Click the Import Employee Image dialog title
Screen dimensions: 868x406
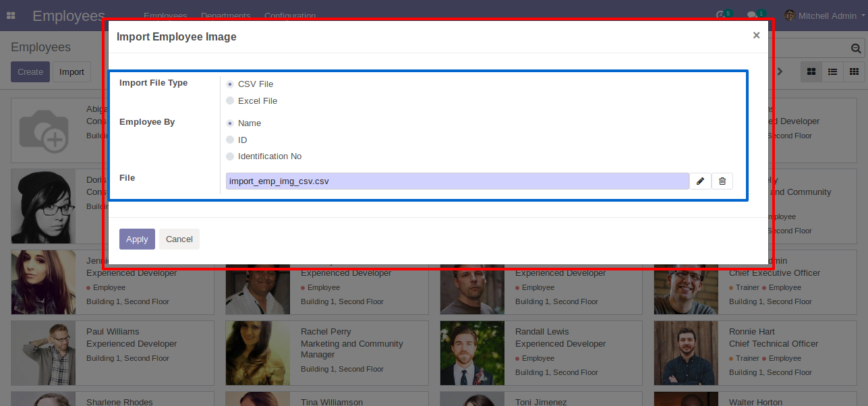click(x=177, y=37)
